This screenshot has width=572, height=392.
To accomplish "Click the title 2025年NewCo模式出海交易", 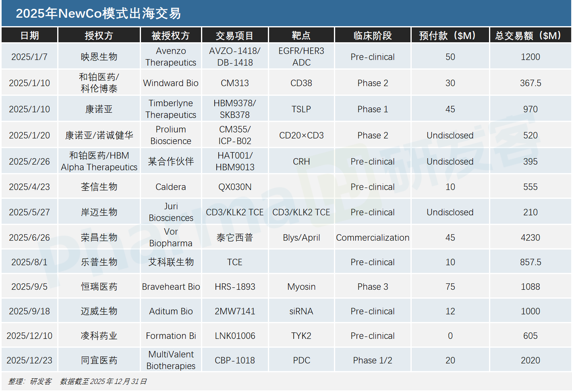I will click(x=98, y=14).
